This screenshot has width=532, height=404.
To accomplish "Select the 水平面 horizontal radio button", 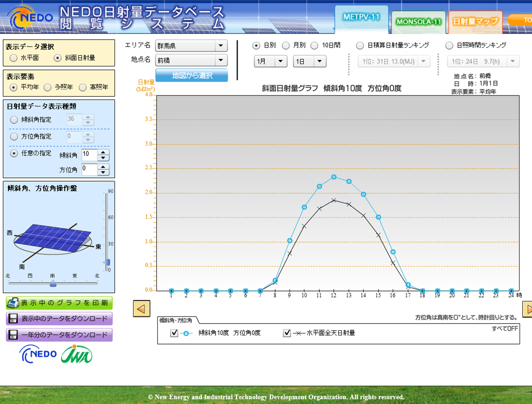I will [13, 58].
